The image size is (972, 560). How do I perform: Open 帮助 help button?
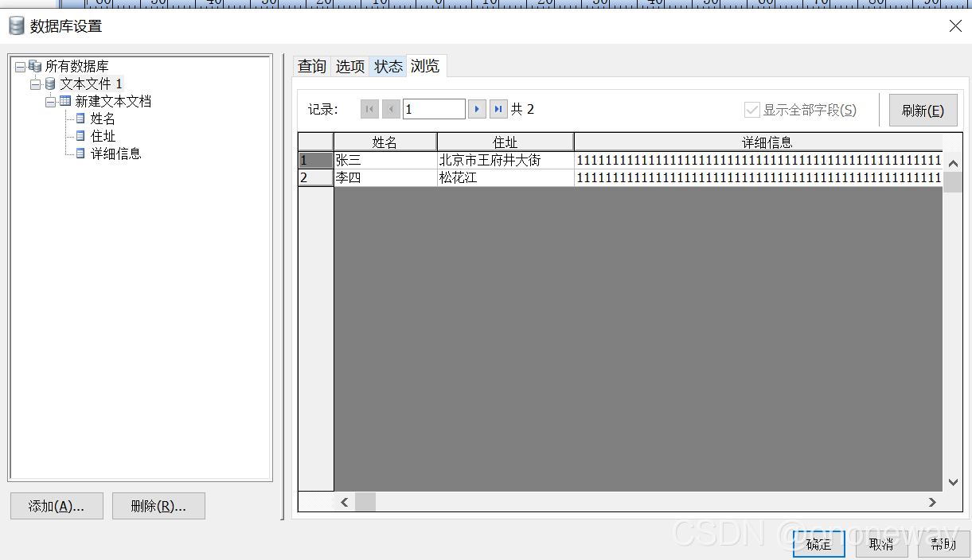pos(943,543)
